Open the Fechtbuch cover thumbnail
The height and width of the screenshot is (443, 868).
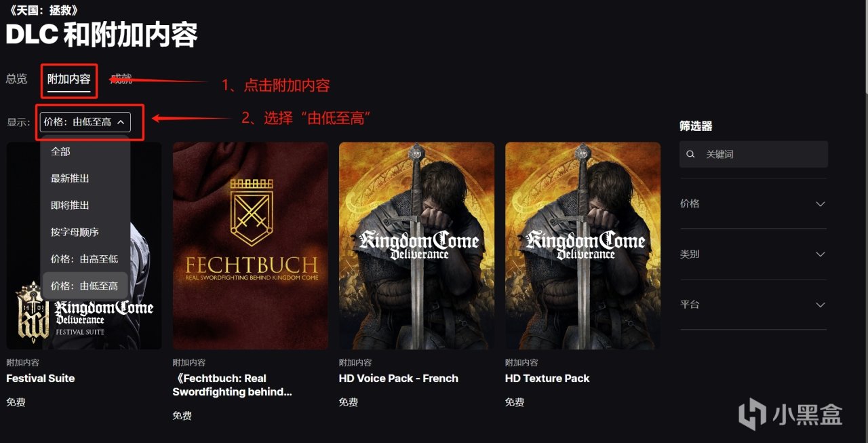click(250, 246)
